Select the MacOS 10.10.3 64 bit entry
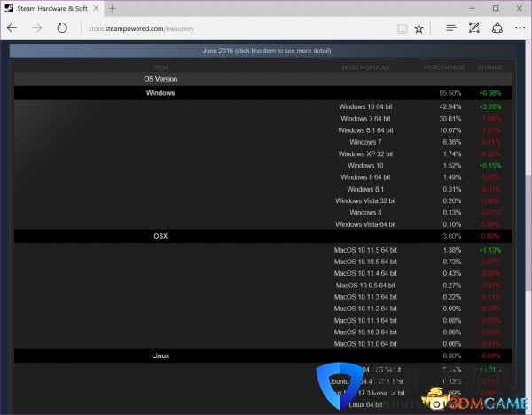Screen dimensions: 532x415 pos(365,332)
